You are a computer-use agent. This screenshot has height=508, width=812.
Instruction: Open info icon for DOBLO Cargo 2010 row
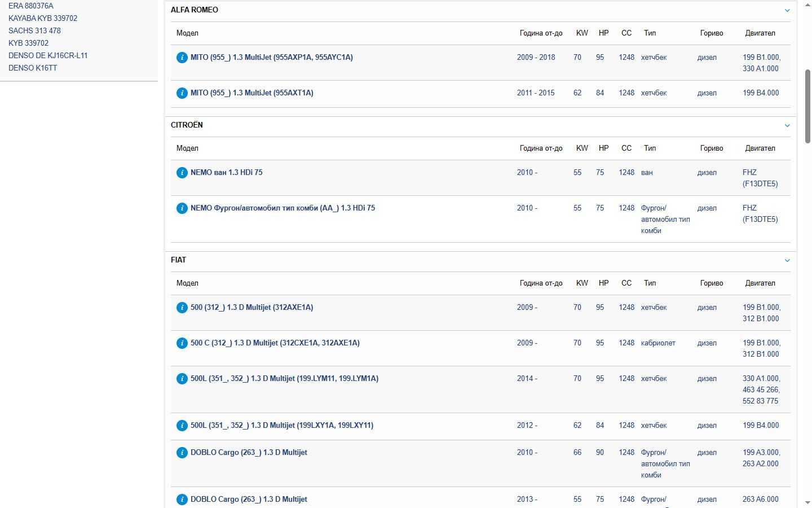pyautogui.click(x=182, y=453)
